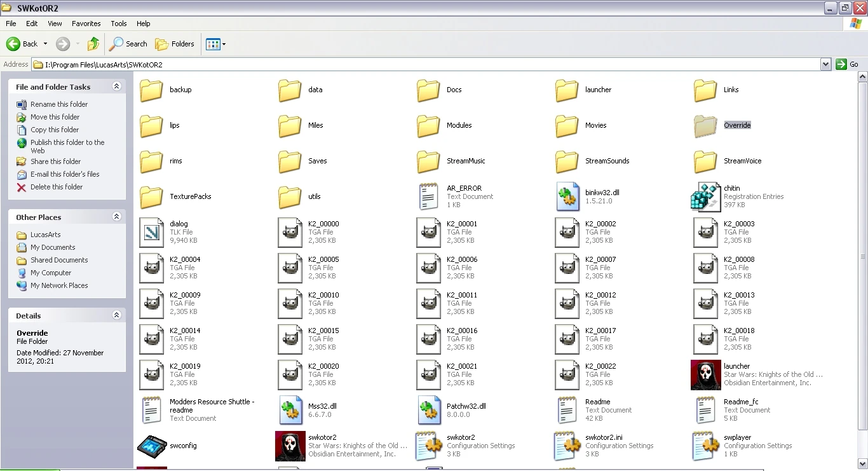Select the Modules folder icon
The width and height of the screenshot is (868, 471).
click(x=428, y=126)
